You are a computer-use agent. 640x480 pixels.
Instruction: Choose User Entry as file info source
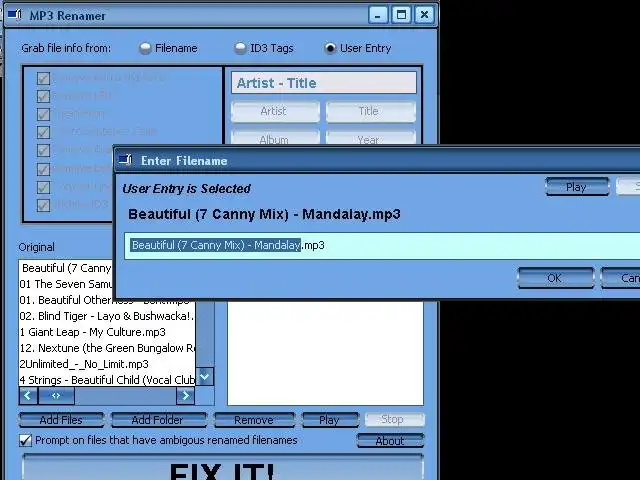click(x=330, y=49)
